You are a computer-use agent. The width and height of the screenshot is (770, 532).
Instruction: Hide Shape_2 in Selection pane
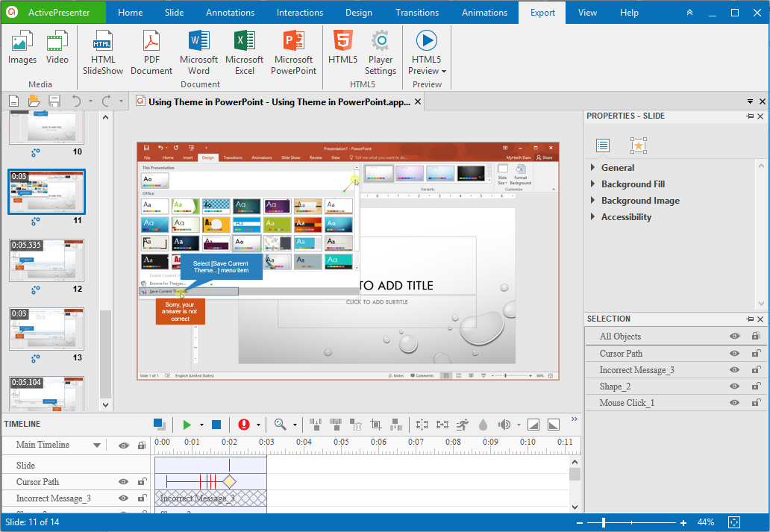pos(735,386)
